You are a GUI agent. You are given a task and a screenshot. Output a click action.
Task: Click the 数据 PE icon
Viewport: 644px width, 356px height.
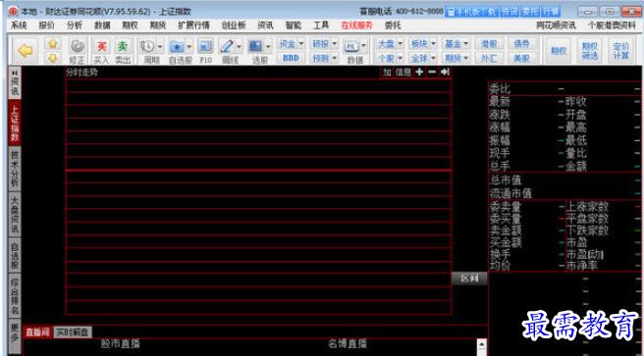[351, 46]
